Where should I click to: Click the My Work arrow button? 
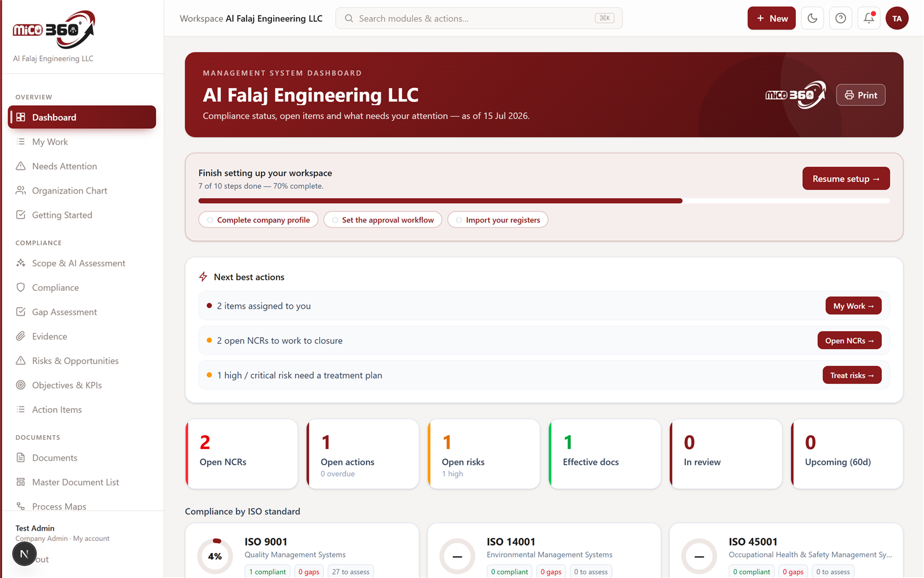coord(854,306)
